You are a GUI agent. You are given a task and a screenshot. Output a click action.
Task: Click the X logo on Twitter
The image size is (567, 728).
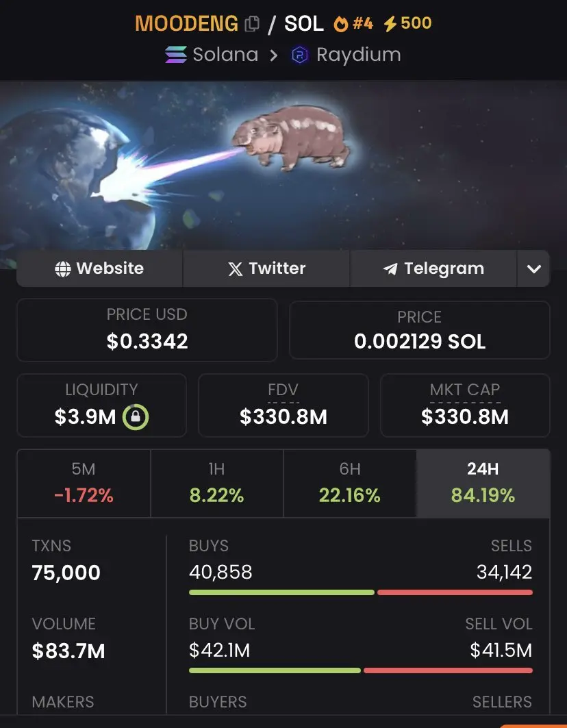tap(236, 269)
